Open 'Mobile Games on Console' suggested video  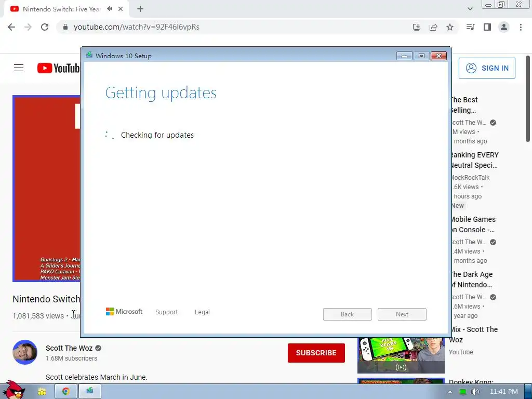pos(473,224)
